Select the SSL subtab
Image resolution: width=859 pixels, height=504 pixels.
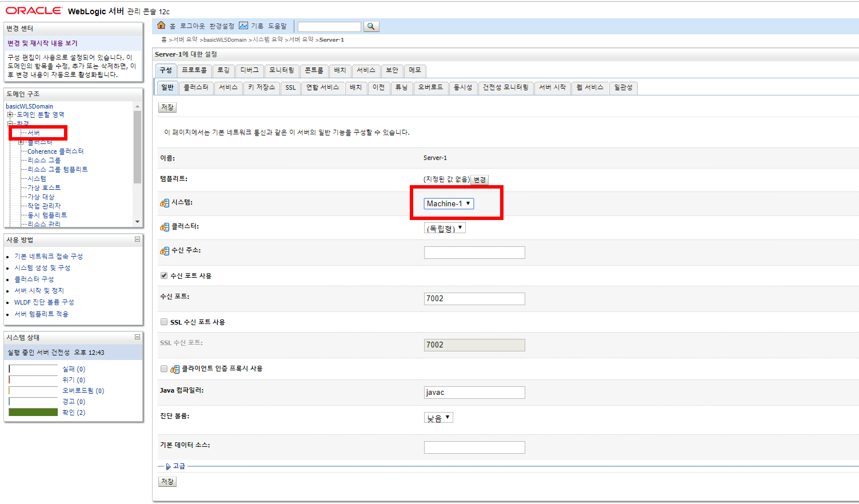coord(291,87)
